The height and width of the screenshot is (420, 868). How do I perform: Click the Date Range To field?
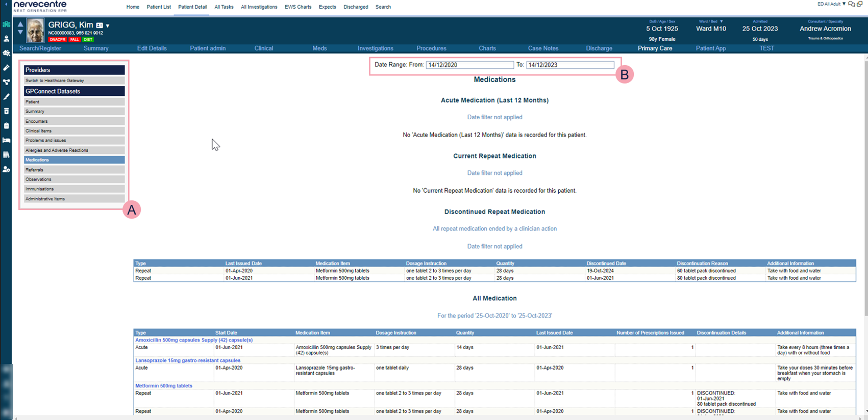(x=570, y=65)
